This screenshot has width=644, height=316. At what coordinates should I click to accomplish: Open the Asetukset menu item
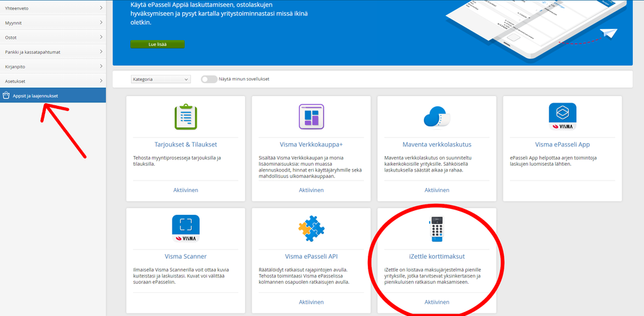pyautogui.click(x=53, y=81)
